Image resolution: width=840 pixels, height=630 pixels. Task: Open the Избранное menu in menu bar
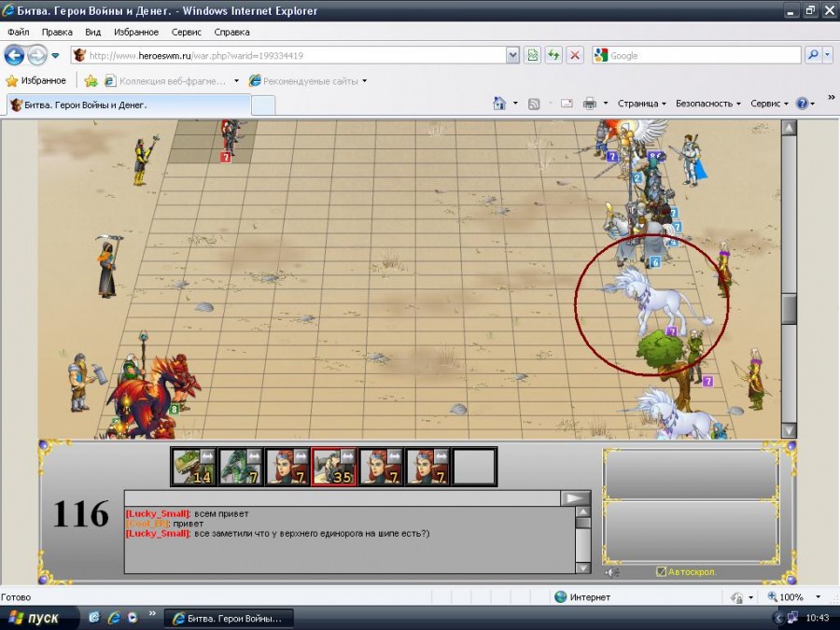[136, 32]
